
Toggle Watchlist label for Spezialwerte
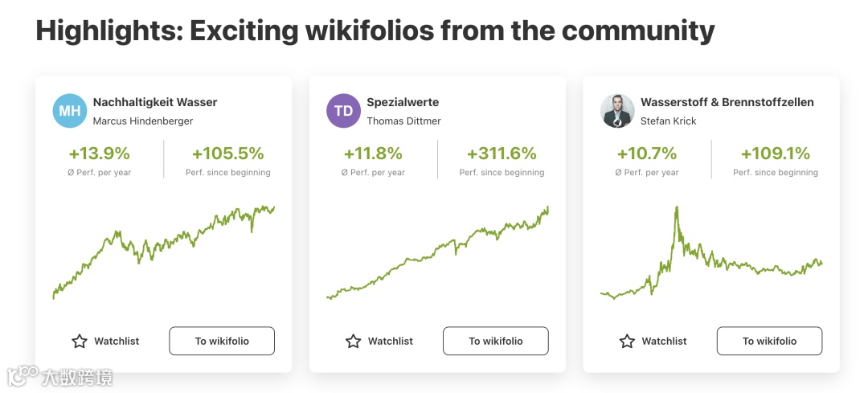tap(391, 342)
